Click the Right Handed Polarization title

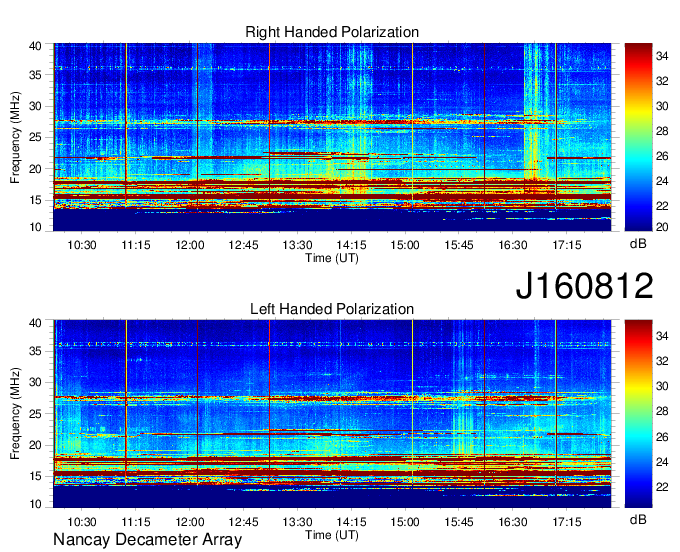coord(332,32)
